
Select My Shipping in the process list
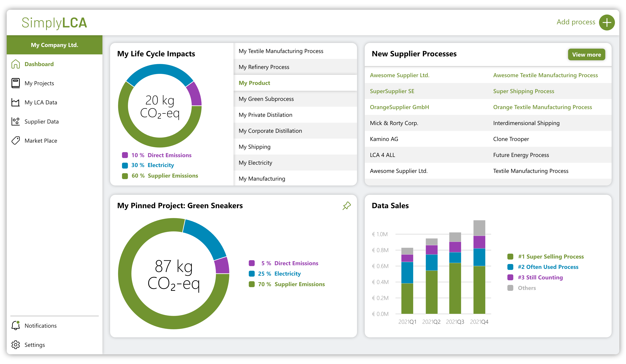click(254, 147)
